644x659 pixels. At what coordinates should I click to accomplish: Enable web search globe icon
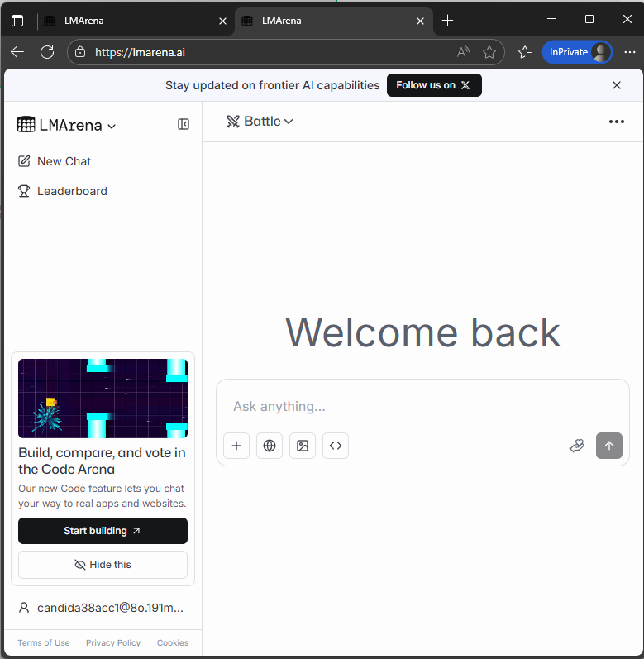click(x=270, y=446)
